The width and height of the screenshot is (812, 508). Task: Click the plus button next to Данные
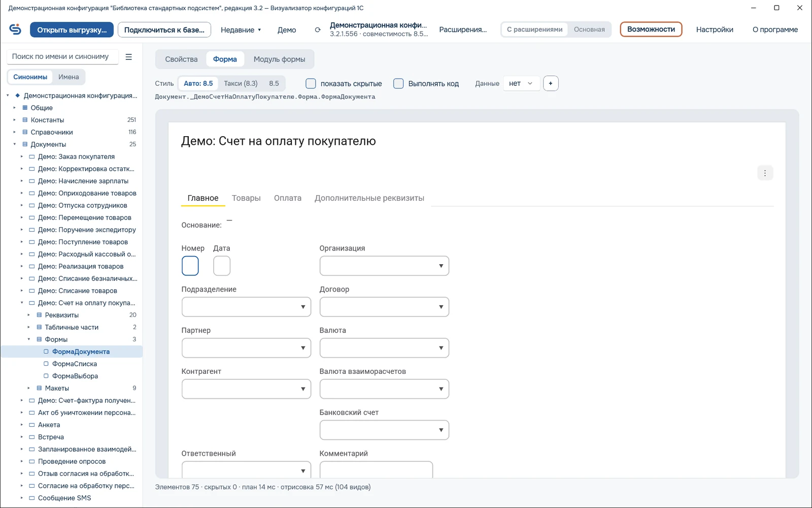click(551, 83)
